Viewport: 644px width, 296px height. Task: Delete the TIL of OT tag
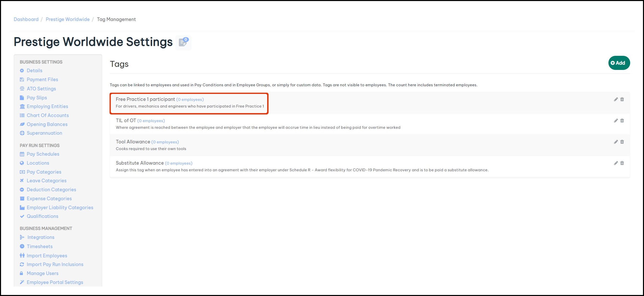click(x=622, y=121)
